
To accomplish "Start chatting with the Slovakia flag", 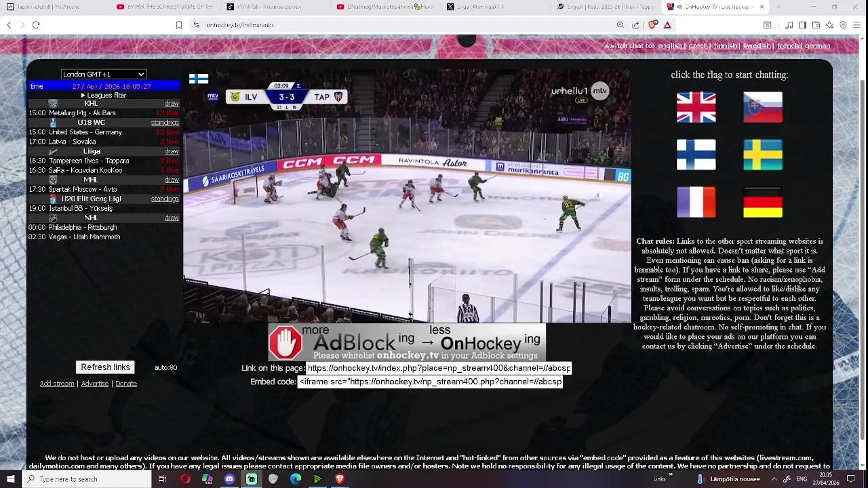I will 763,107.
